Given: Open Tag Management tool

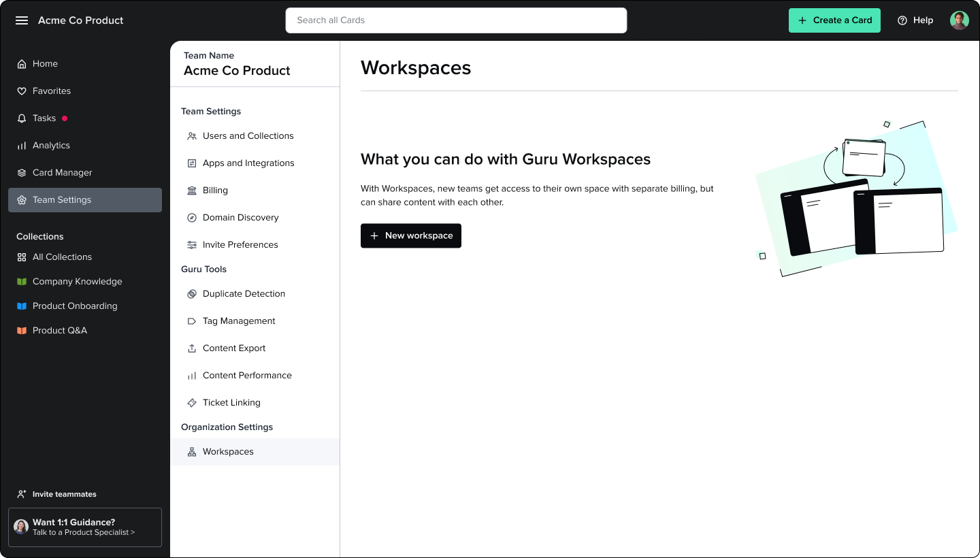Looking at the screenshot, I should 255,321.
